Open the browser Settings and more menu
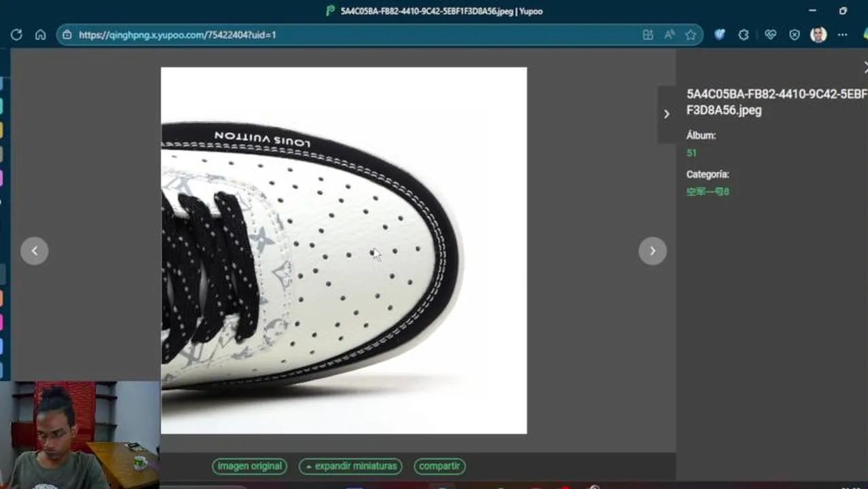Screen dimensions: 868x489 click(x=842, y=35)
